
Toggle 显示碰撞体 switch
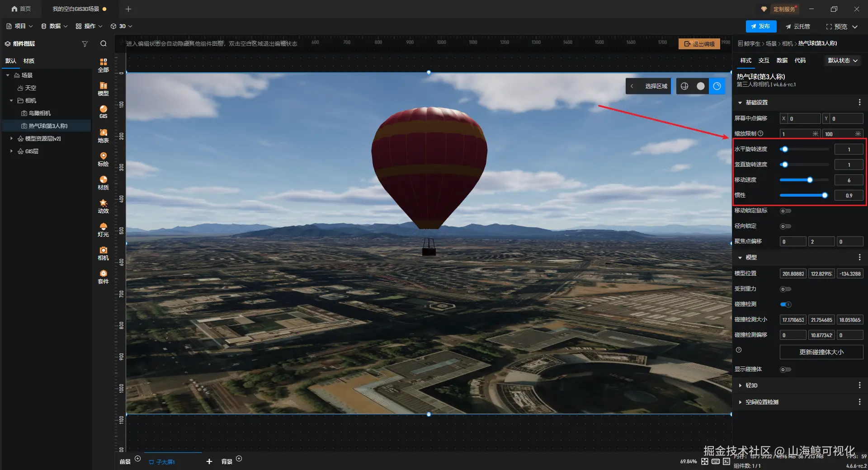pos(786,369)
